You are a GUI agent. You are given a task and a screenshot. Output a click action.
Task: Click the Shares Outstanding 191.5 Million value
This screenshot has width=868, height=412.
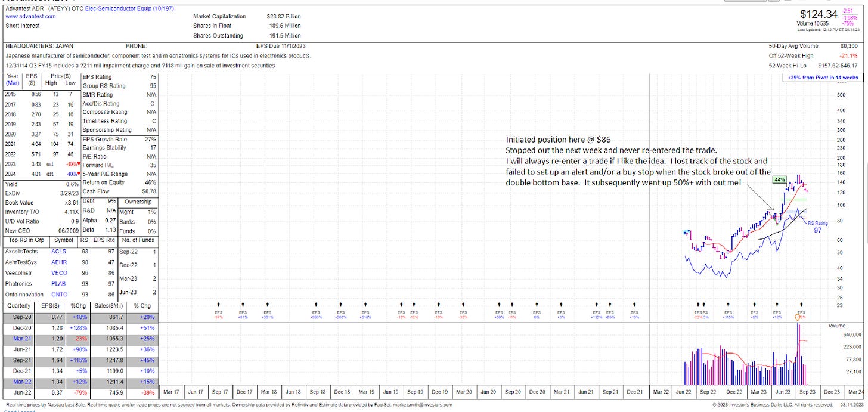(x=285, y=36)
